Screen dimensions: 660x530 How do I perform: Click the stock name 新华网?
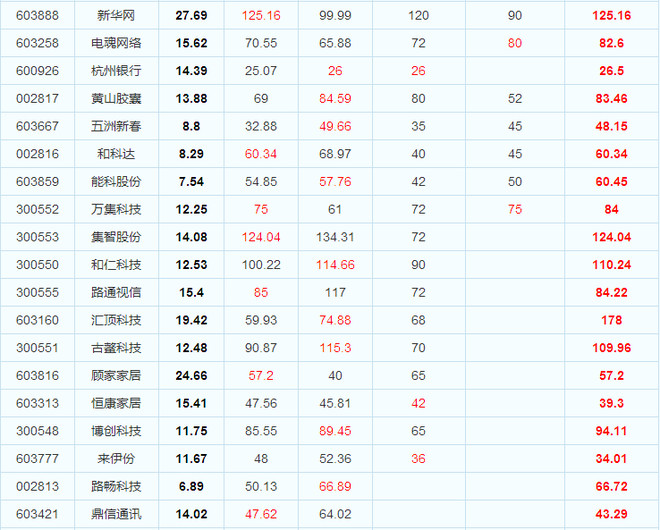116,16
